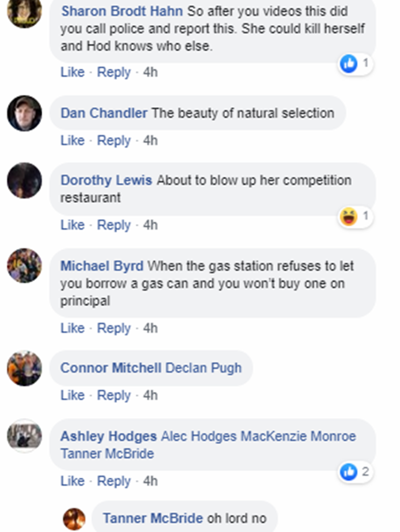400x532 pixels.
Task: Reply to Dorothy Lewis's comment
Action: (114, 225)
